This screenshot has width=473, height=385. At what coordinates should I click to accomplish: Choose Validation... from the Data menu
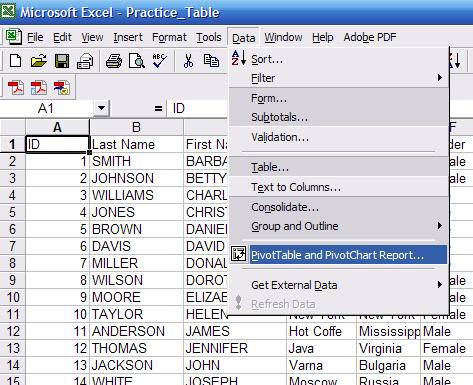click(338, 137)
